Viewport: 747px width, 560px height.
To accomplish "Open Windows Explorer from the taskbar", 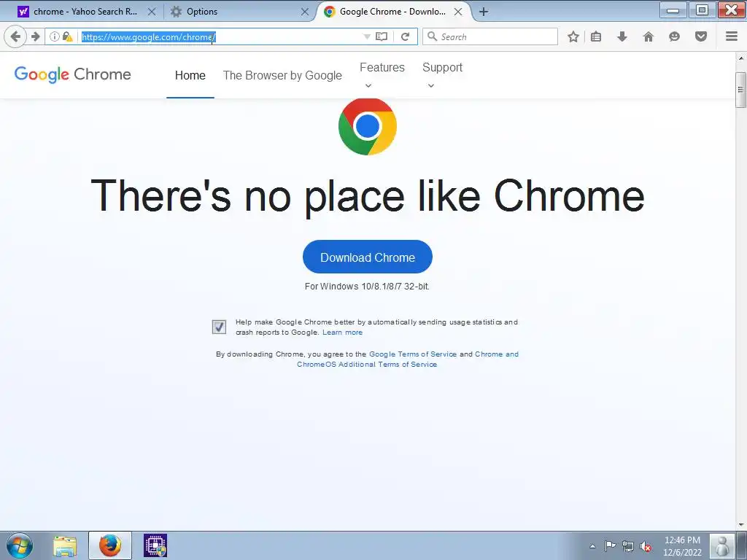I will pos(65,545).
